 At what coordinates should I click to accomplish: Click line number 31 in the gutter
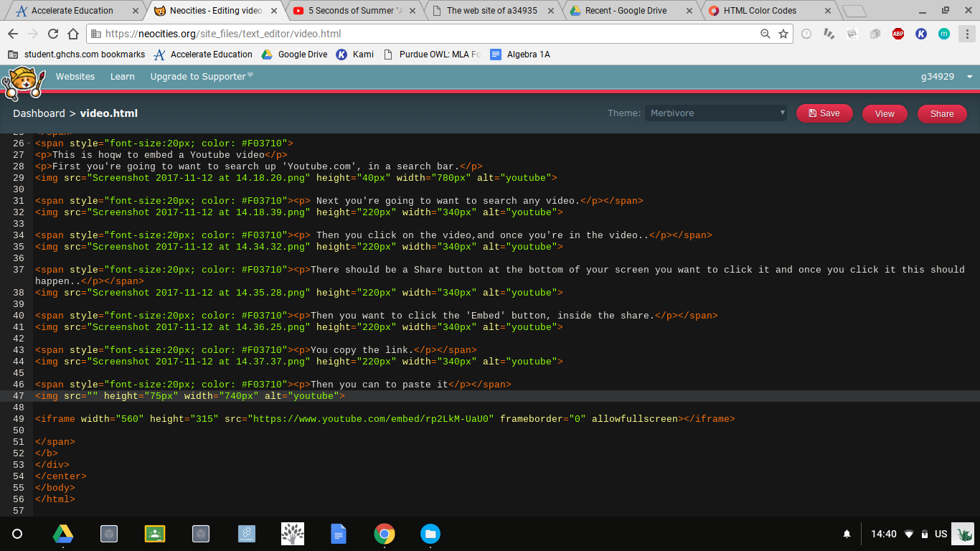[19, 201]
